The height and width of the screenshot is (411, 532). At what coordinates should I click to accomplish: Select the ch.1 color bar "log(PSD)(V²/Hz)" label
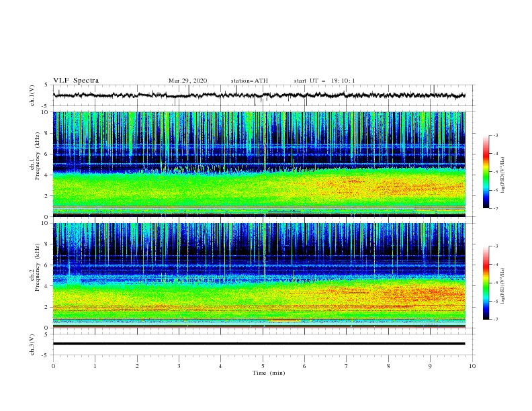(x=503, y=175)
